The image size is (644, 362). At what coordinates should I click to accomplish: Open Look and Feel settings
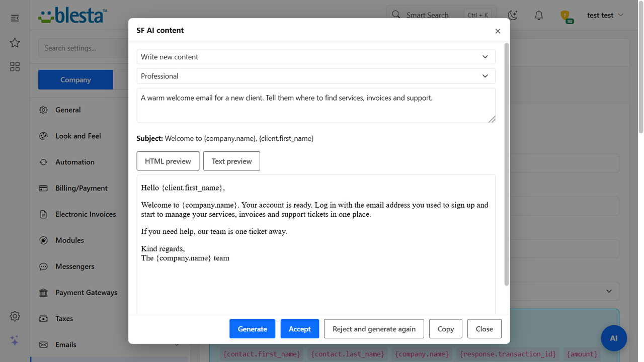[x=78, y=136]
